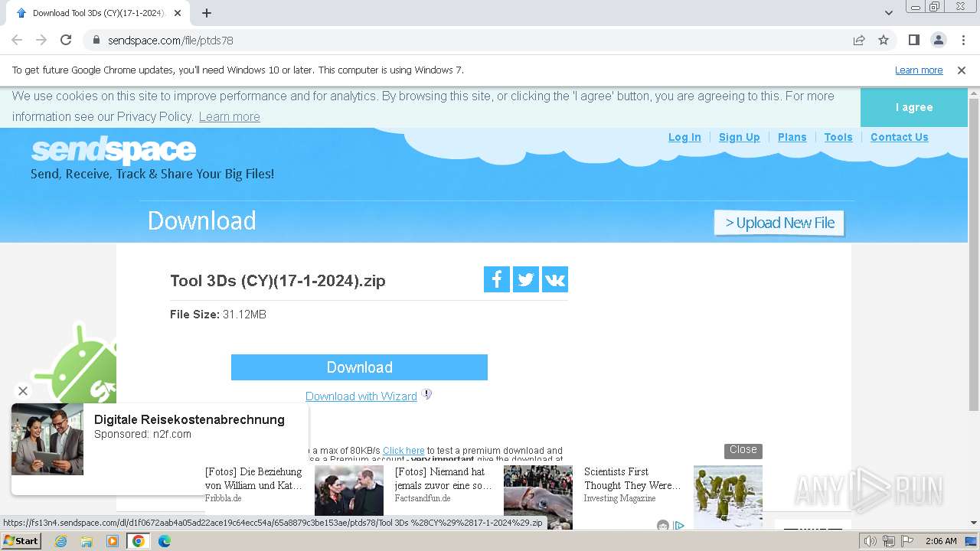Screen dimensions: 980x551
Task: Open Chrome update Learn more link
Action: (919, 70)
